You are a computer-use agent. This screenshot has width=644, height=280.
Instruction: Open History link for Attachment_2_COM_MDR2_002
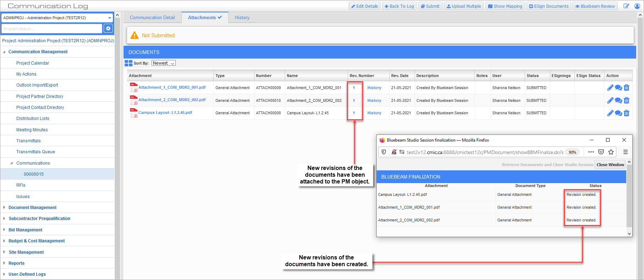[x=374, y=100]
